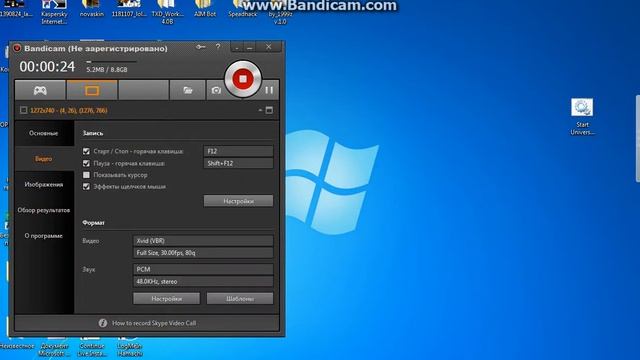Open the Обзор результатов tab
Image resolution: width=640 pixels, height=360 pixels.
(x=44, y=210)
